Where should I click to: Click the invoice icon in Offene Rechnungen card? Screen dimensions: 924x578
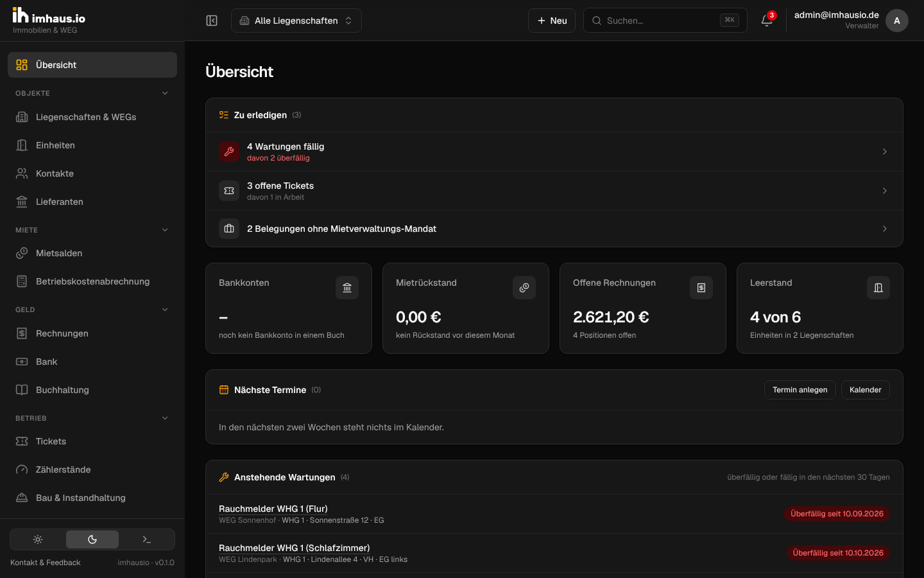click(x=701, y=288)
